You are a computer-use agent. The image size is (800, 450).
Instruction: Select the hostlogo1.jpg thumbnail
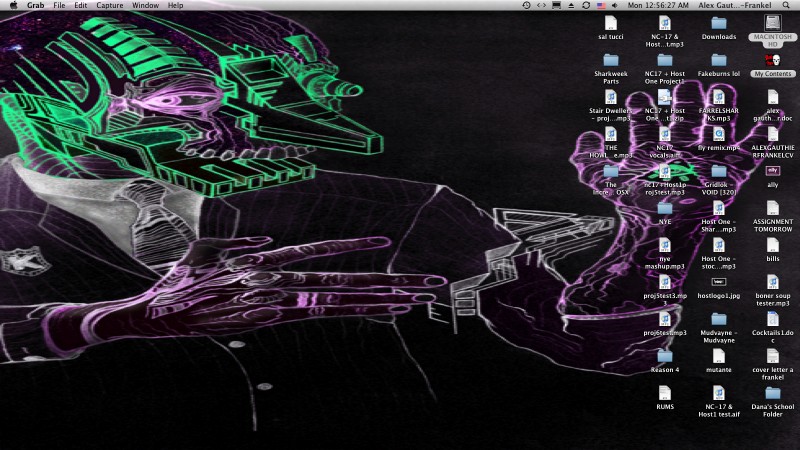click(719, 282)
